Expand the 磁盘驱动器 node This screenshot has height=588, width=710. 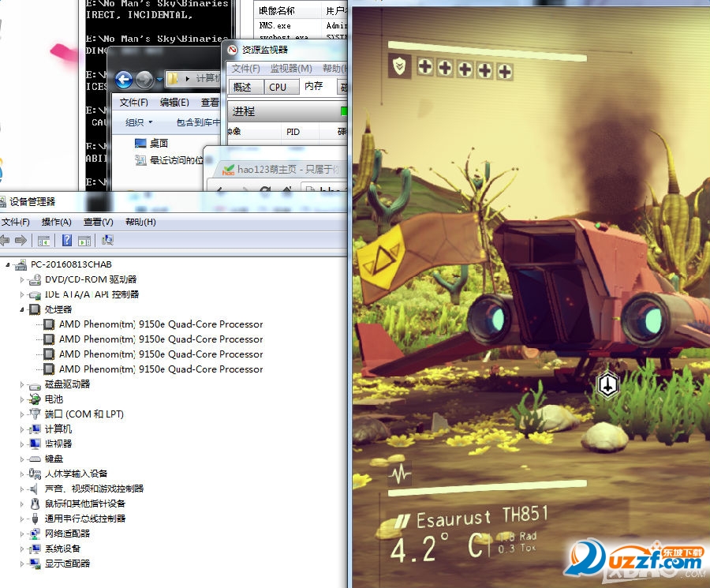point(21,384)
